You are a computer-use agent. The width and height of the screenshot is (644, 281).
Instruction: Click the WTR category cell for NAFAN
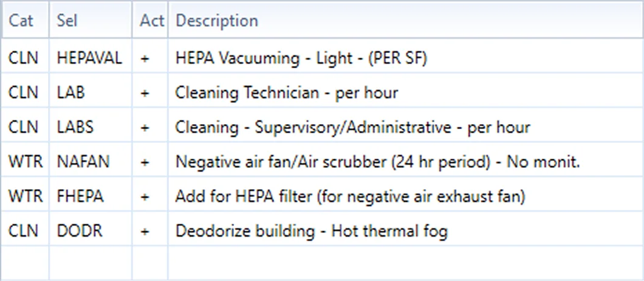25,162
